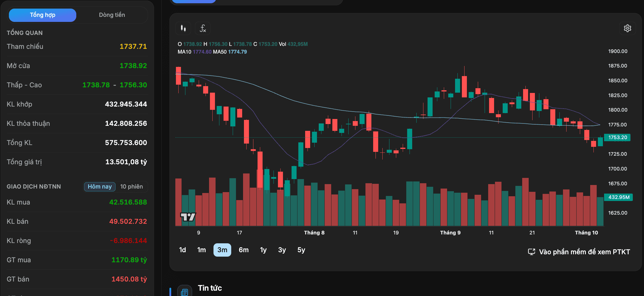Image resolution: width=644 pixels, height=296 pixels.
Task: Click GT bán value 1450.08 tỷ
Action: (x=129, y=279)
